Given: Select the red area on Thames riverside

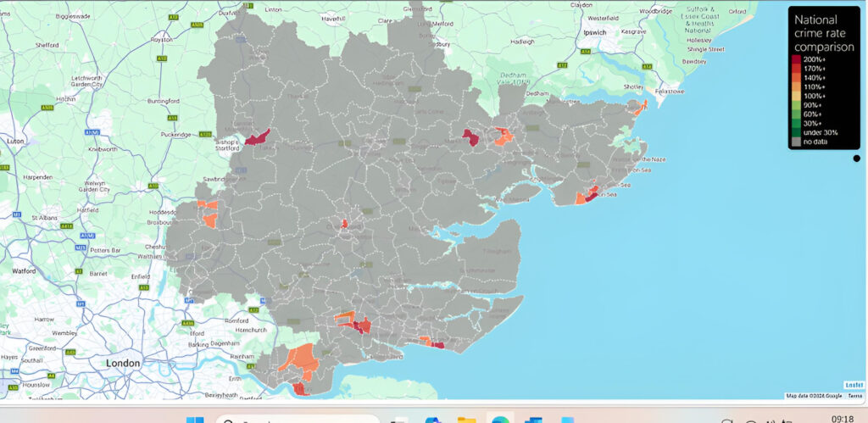Looking at the screenshot, I should (x=301, y=389).
